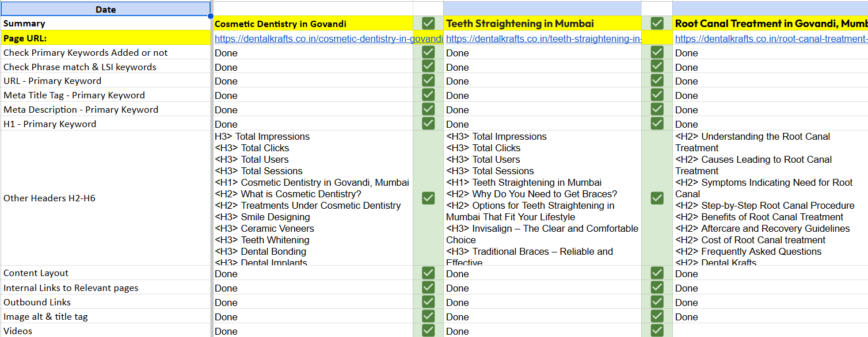This screenshot has height=337, width=868.
Task: Toggle the Teeth Straightening summary row checkbox
Action: pos(657,23)
